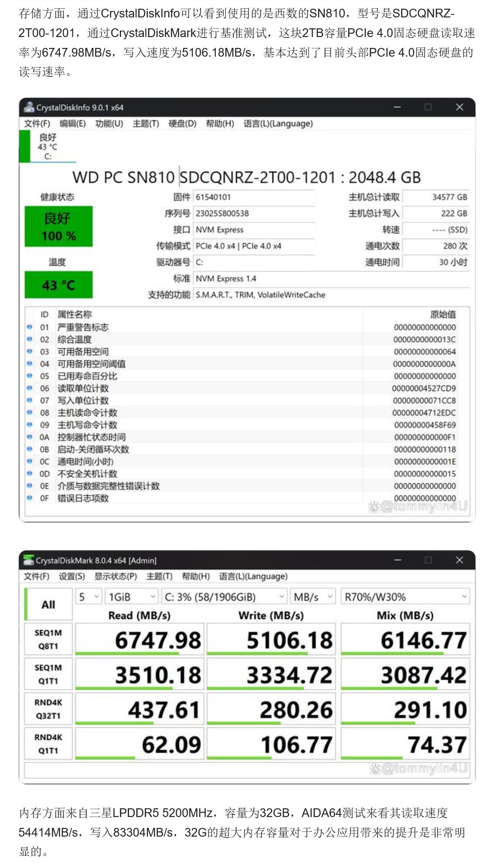Click the power-on count value 280 次
The width and height of the screenshot is (493, 868).
[436, 246]
